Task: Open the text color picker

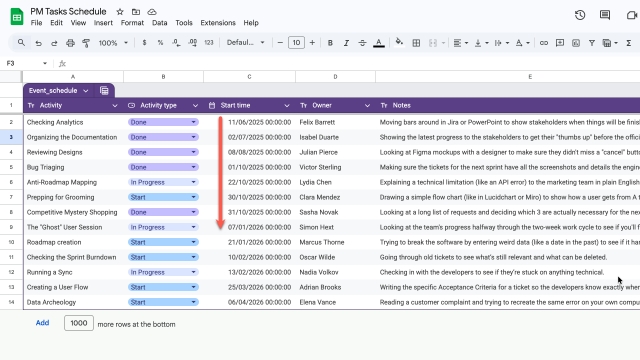Action: (379, 42)
